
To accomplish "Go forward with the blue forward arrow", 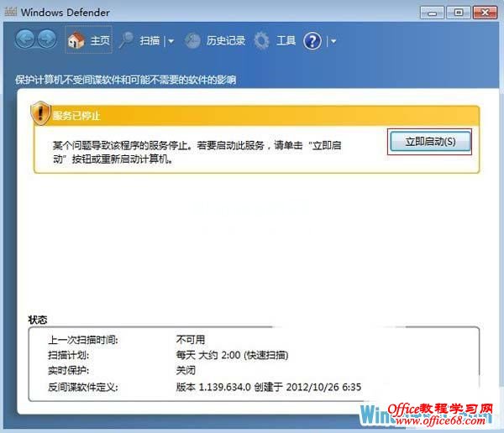I will (47, 39).
